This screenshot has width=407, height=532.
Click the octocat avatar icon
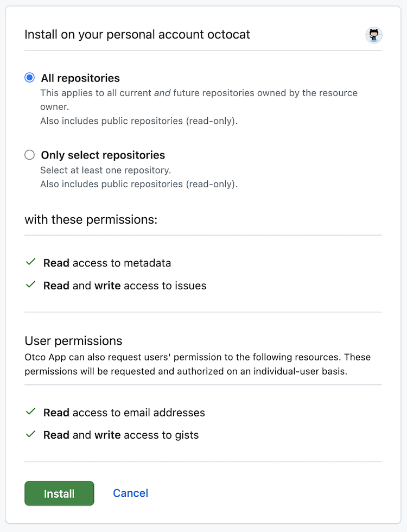[374, 35]
